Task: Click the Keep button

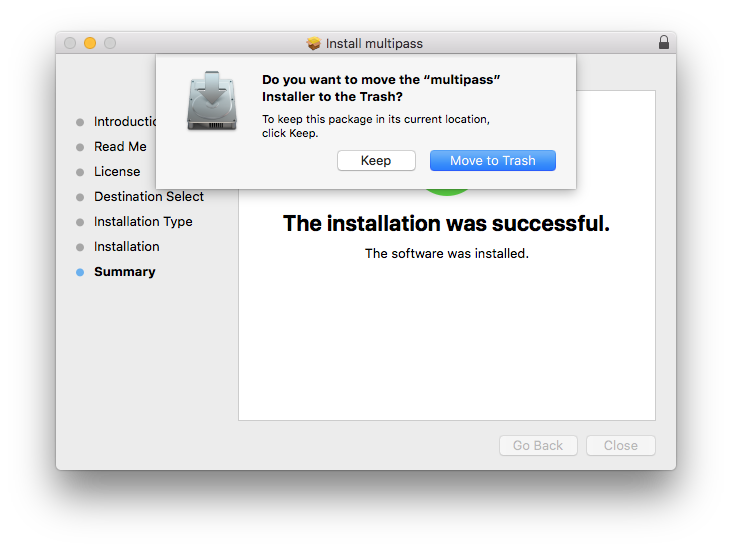Action: click(x=376, y=161)
